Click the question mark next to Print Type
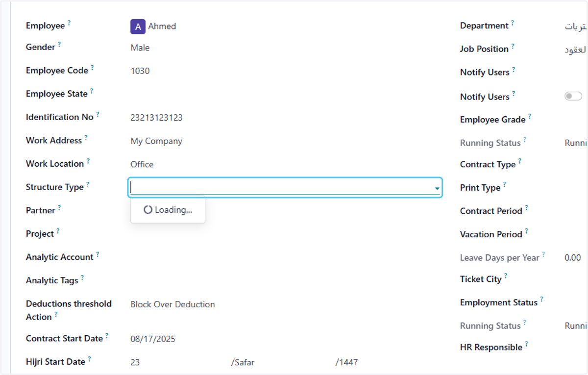The height and width of the screenshot is (375, 588). [x=505, y=185]
